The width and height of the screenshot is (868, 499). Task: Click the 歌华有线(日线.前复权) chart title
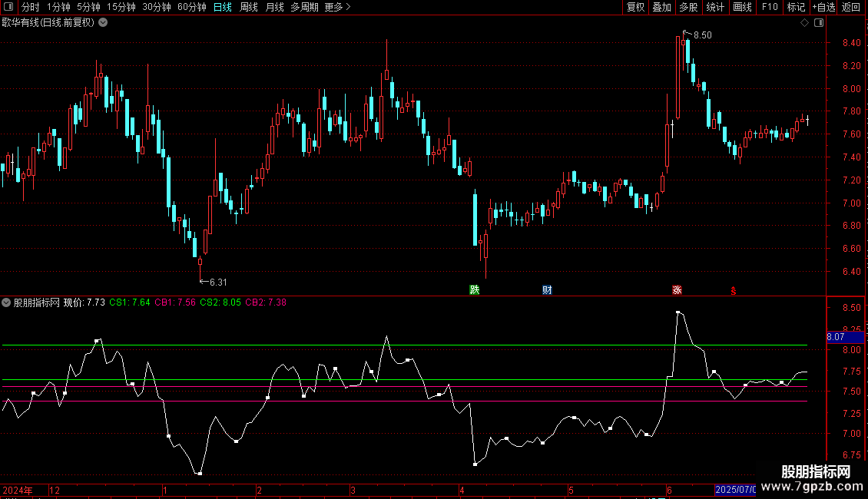pos(48,23)
